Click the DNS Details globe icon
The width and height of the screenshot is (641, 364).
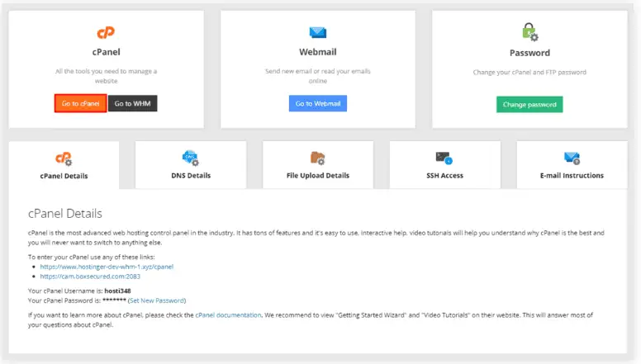(x=191, y=158)
